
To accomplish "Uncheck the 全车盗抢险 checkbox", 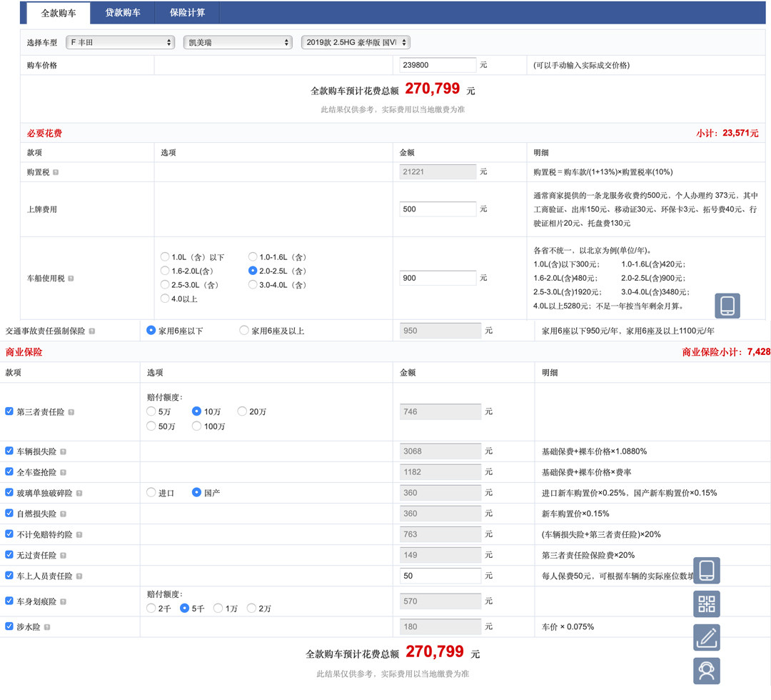I will [9, 472].
